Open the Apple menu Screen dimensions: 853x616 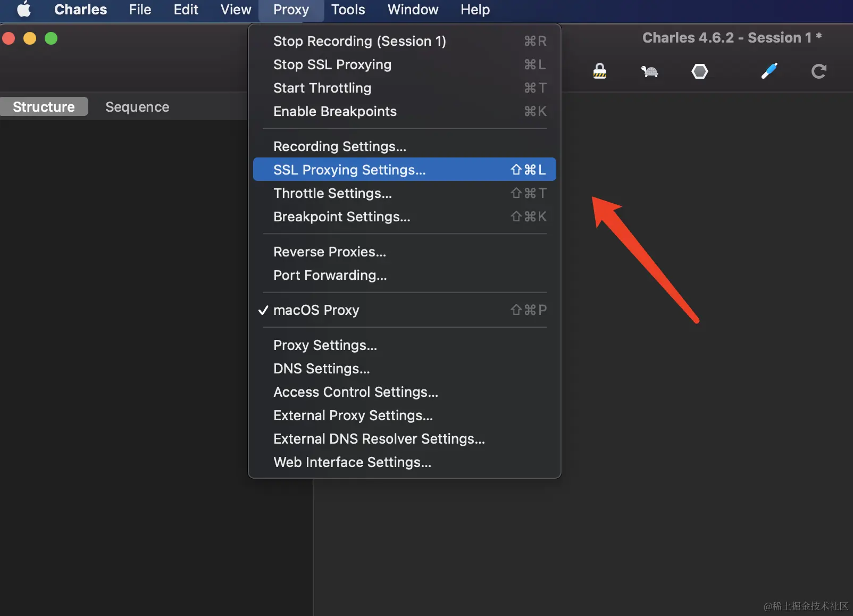[24, 10]
